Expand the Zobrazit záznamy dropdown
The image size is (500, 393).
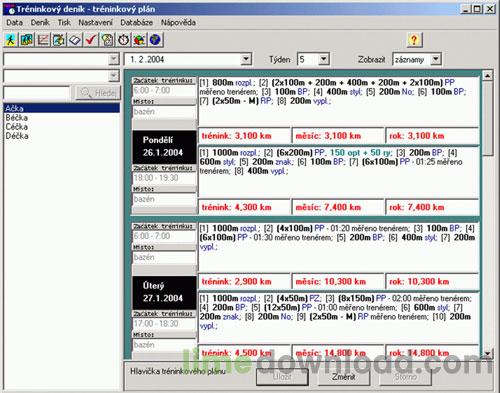click(435, 59)
